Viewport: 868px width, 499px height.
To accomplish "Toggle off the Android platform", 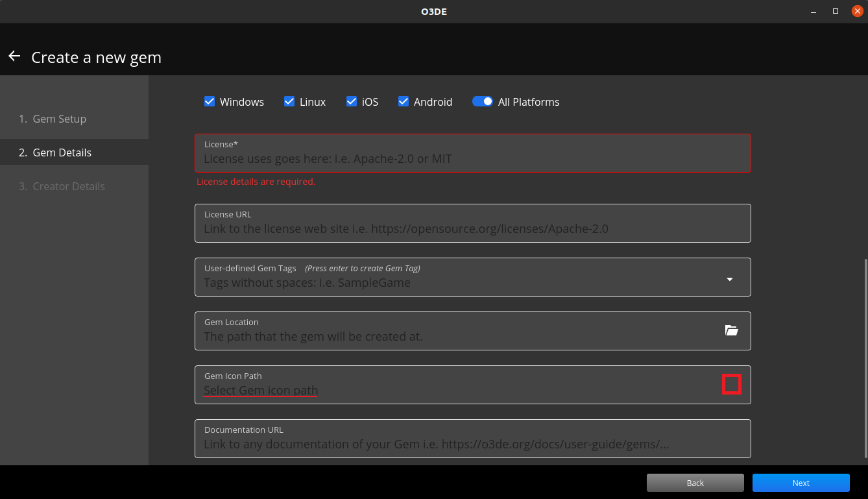I will (x=404, y=101).
